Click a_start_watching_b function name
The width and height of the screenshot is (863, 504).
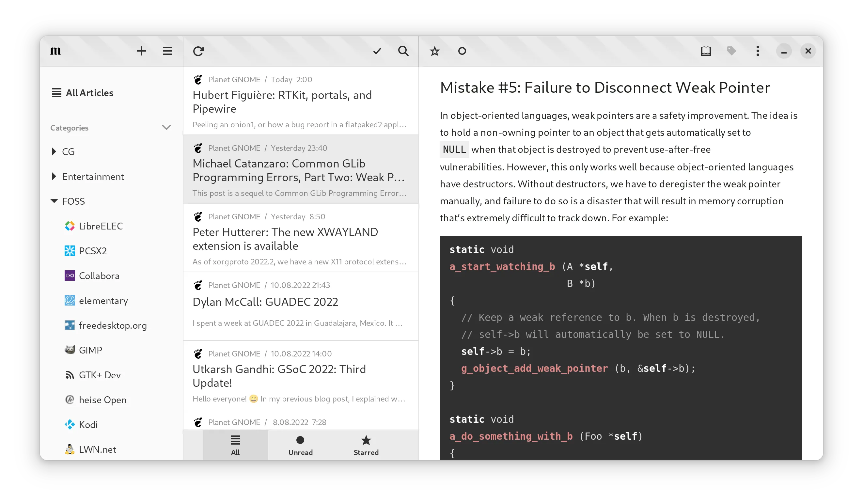[502, 266]
